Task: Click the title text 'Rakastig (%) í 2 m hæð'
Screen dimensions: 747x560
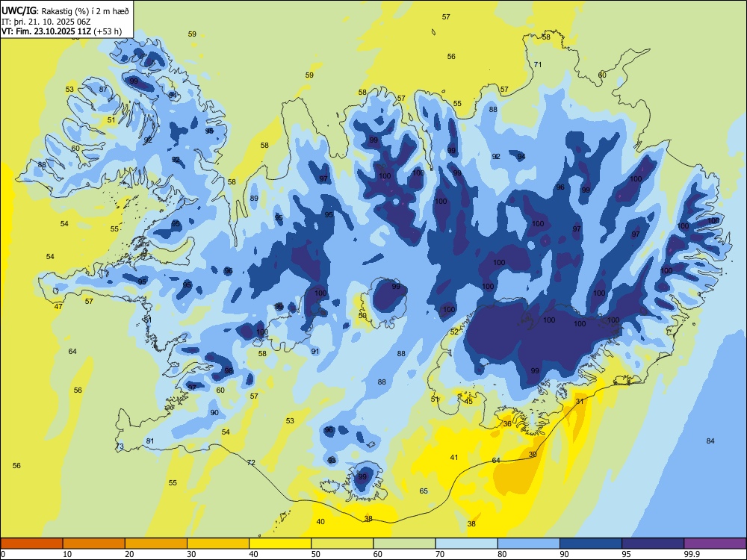Action: 85,10
